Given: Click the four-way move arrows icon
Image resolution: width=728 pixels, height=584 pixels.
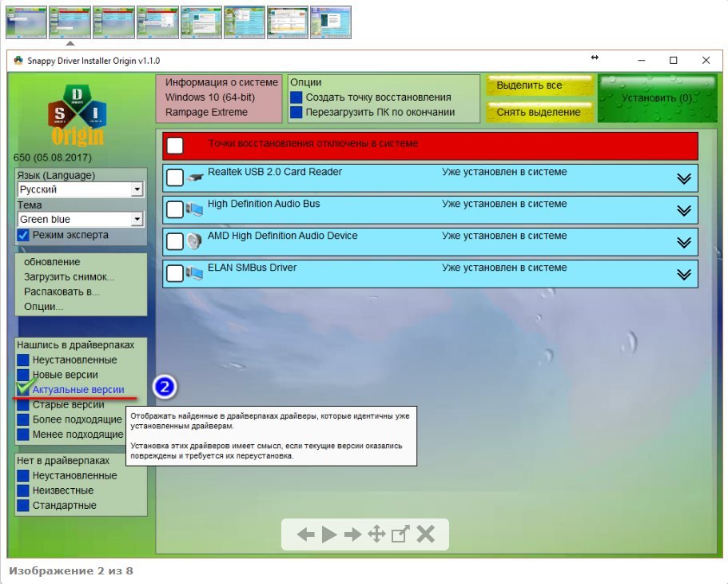Looking at the screenshot, I should (376, 535).
